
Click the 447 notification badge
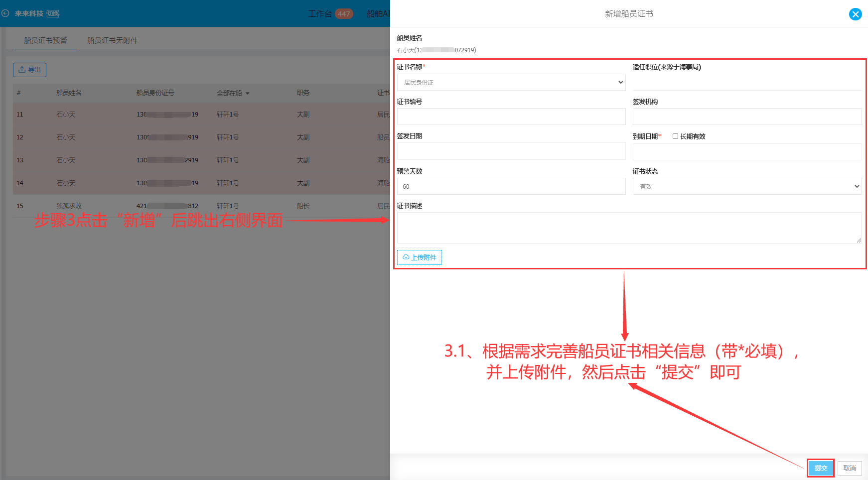pos(344,14)
